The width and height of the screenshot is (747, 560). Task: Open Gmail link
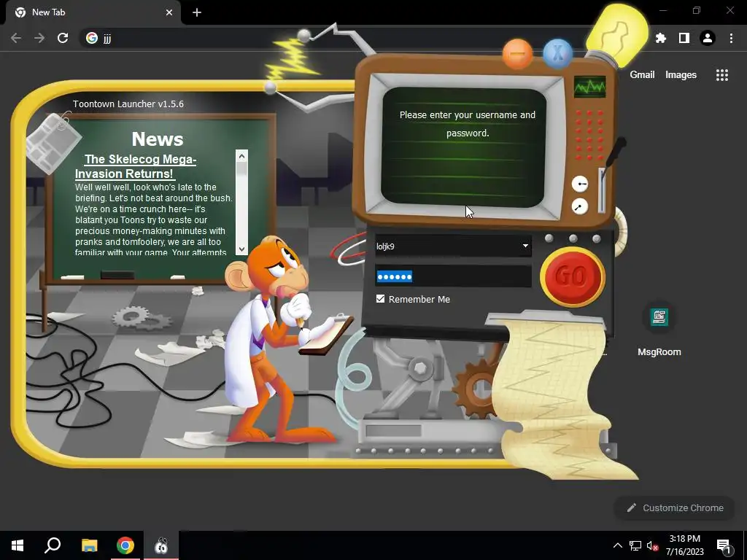tap(642, 75)
